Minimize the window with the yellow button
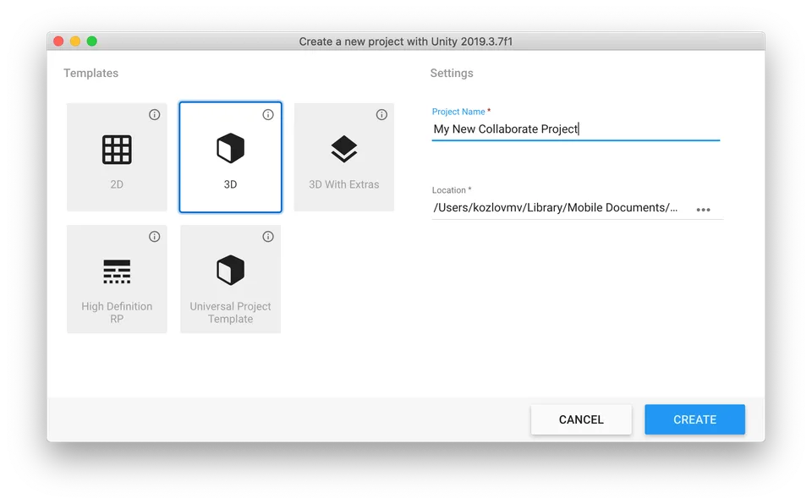 (x=75, y=41)
